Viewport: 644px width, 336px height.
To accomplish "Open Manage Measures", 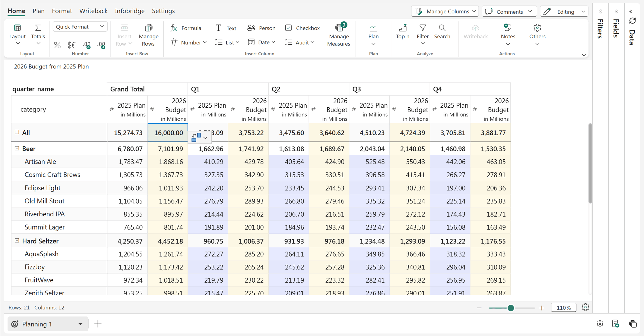I will tap(338, 35).
